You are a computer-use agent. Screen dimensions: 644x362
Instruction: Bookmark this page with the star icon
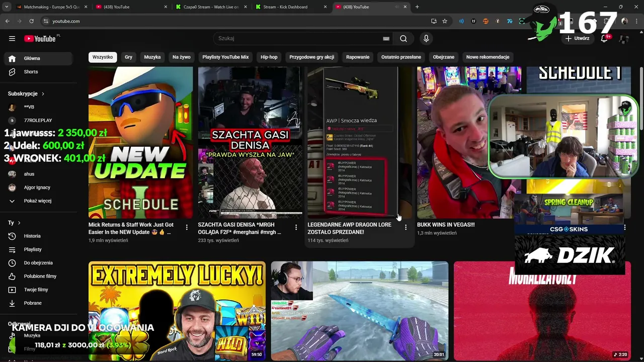pos(445,21)
